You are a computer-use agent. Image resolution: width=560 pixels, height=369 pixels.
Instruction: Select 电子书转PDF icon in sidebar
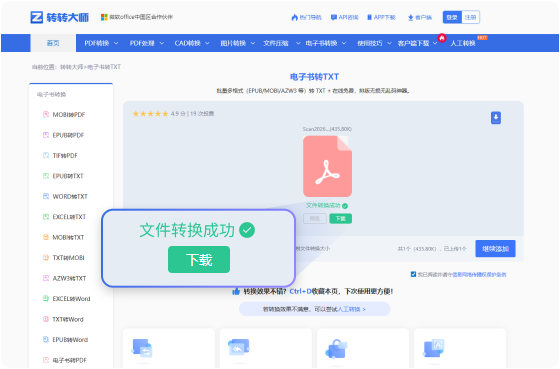[46, 360]
